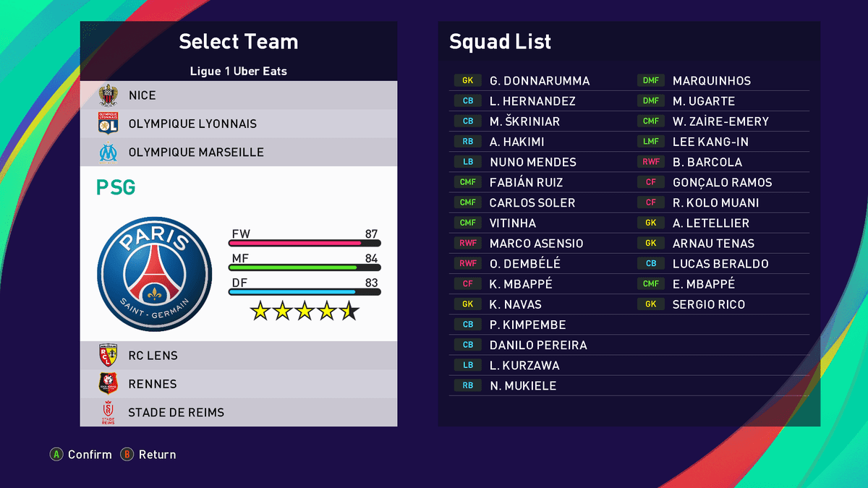
Task: Click the DMF badge beside MARQUINHOS
Action: (650, 81)
